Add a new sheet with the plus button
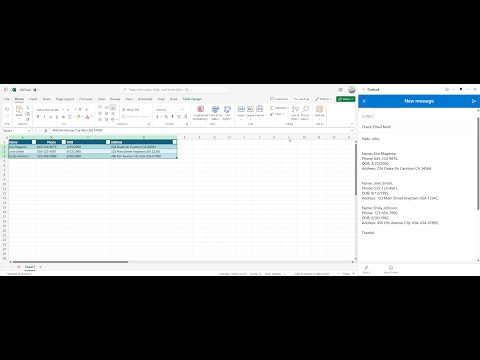This screenshot has width=480, height=360. [x=41, y=267]
